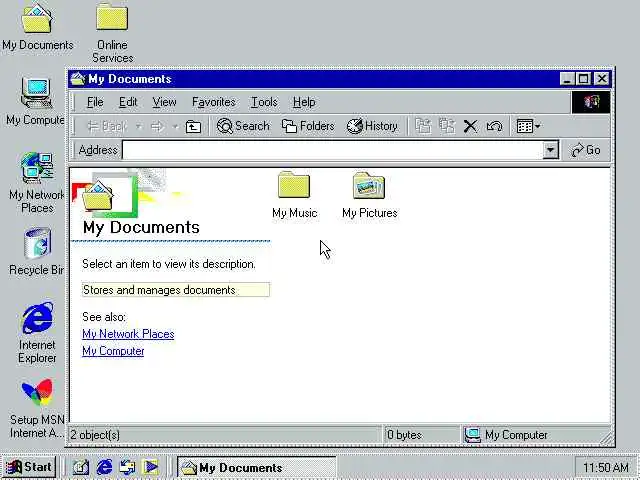The height and width of the screenshot is (480, 640).
Task: Click Show Desktop quick launch icon
Action: tap(81, 467)
